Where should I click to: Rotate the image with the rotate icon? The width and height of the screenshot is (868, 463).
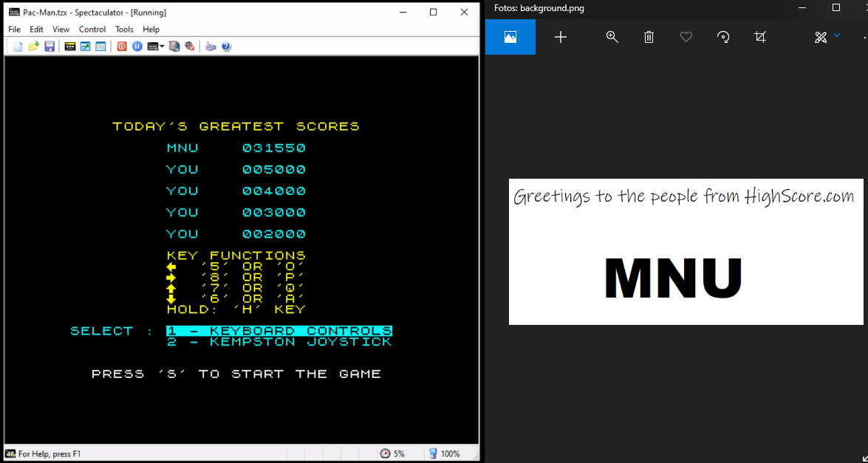(723, 37)
